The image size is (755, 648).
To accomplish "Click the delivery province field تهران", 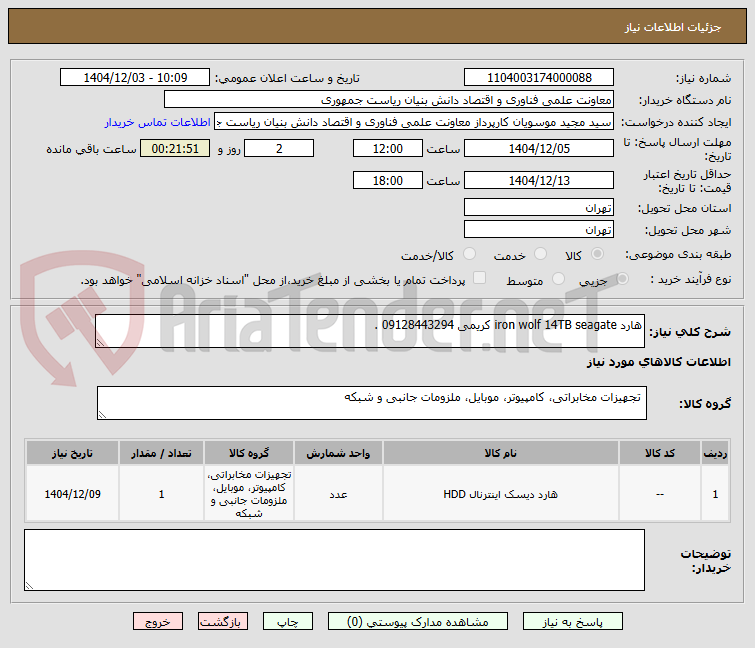I will pos(539,207).
